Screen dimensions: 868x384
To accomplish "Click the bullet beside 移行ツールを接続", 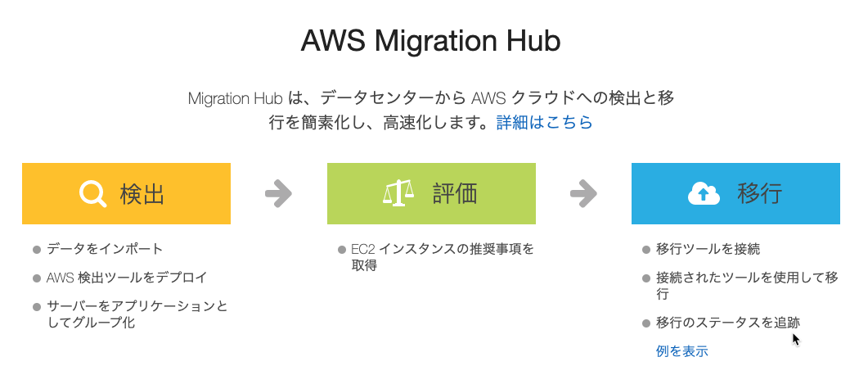I will click(x=646, y=250).
